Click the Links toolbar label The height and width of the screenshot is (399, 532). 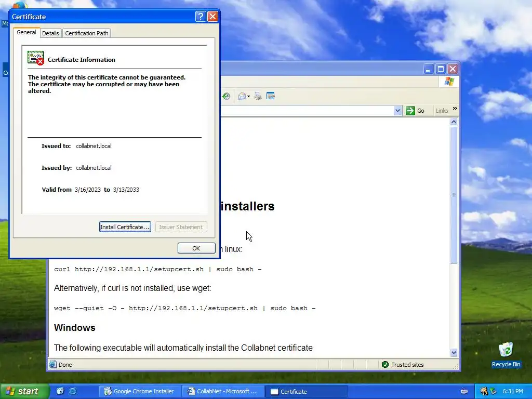pos(442,111)
